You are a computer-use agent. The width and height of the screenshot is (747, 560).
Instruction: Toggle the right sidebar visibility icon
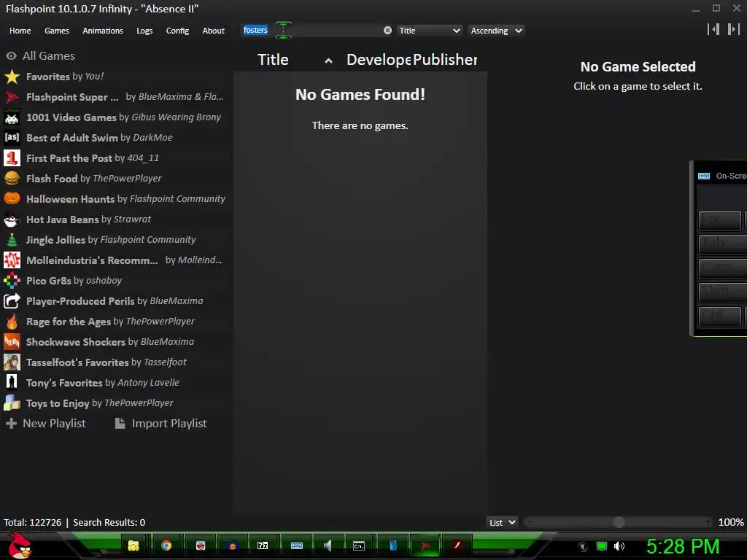734,29
